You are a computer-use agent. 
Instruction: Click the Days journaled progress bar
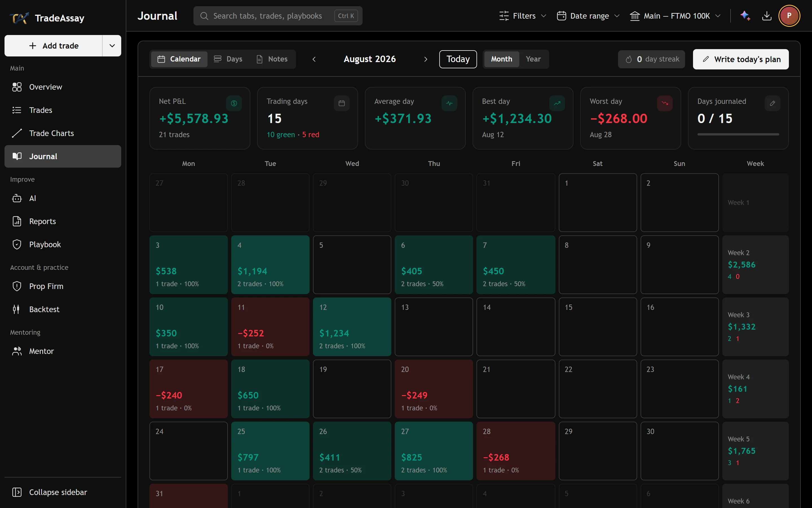pos(738,134)
